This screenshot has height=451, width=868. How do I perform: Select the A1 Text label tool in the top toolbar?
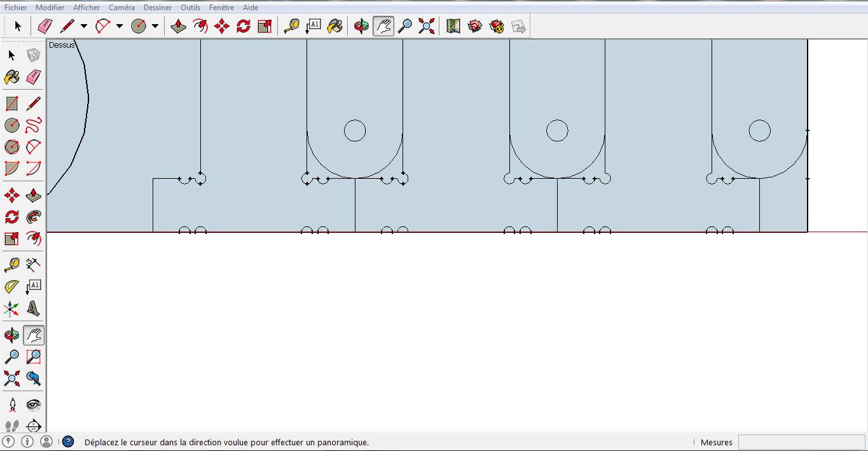[313, 26]
